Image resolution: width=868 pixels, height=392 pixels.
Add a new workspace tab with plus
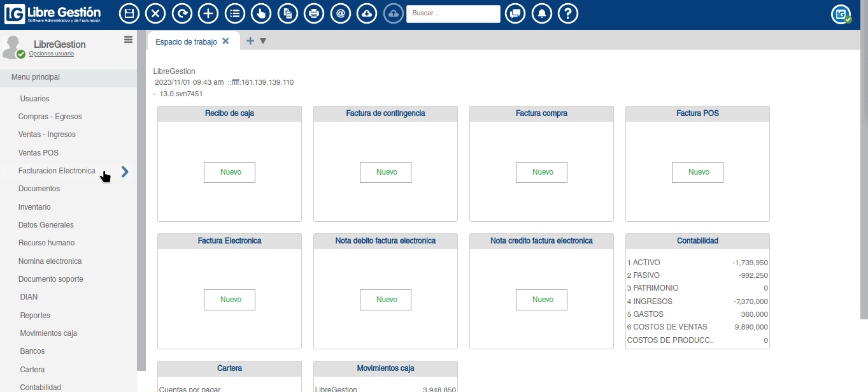(250, 41)
